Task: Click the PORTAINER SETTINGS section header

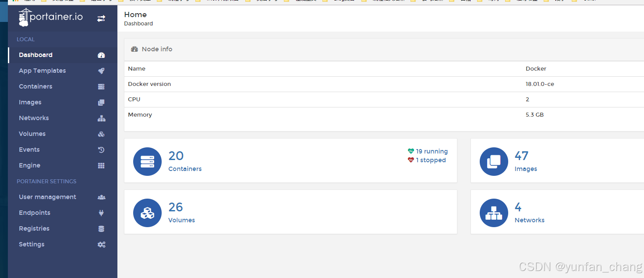Action: click(x=46, y=182)
